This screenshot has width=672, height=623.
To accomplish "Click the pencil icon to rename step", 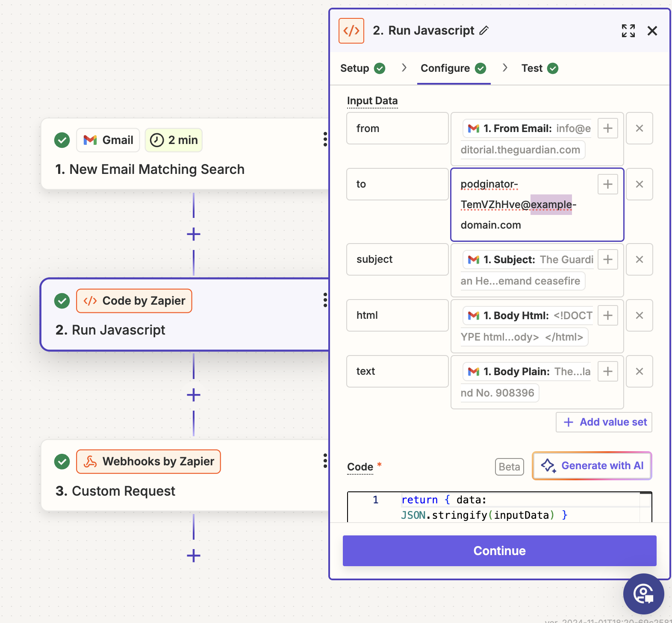I will 484,31.
